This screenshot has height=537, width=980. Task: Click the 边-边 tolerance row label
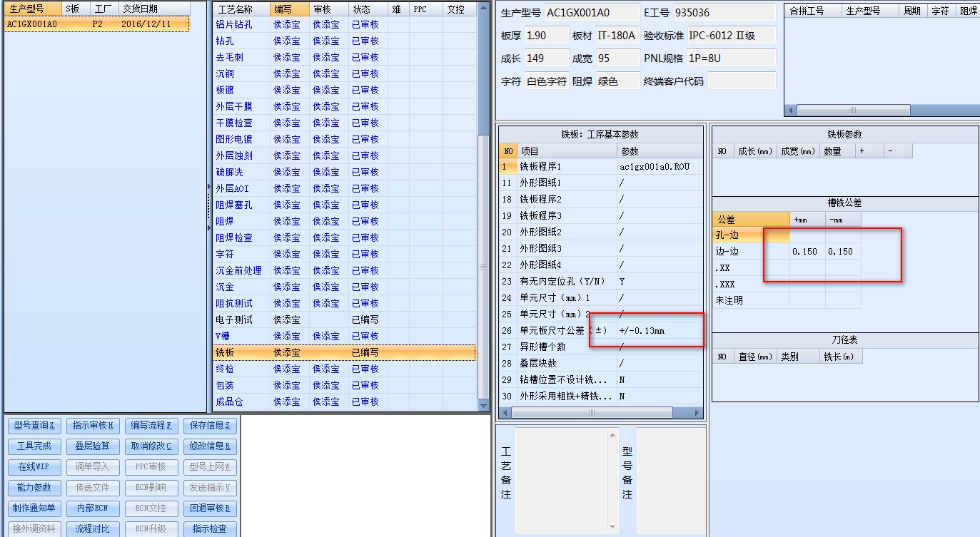tap(727, 251)
